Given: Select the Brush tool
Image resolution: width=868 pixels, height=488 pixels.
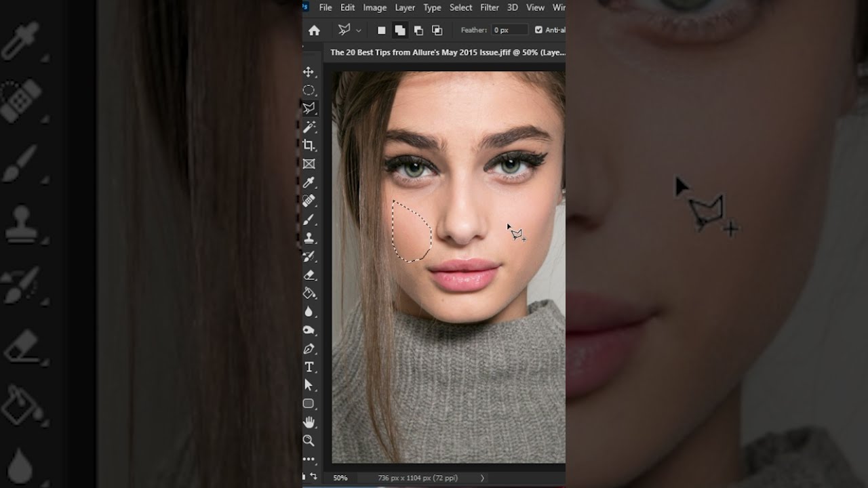Looking at the screenshot, I should pyautogui.click(x=309, y=219).
